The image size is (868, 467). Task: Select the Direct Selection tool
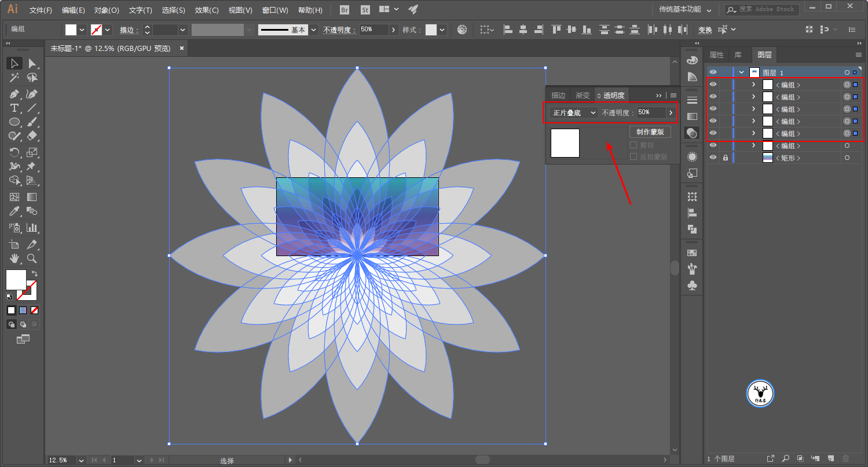[32, 63]
